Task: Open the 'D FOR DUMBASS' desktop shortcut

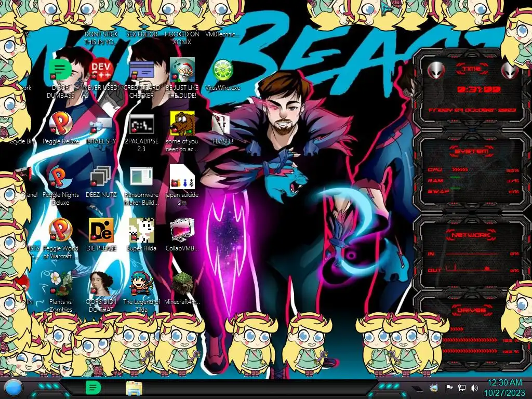Action: click(x=60, y=70)
